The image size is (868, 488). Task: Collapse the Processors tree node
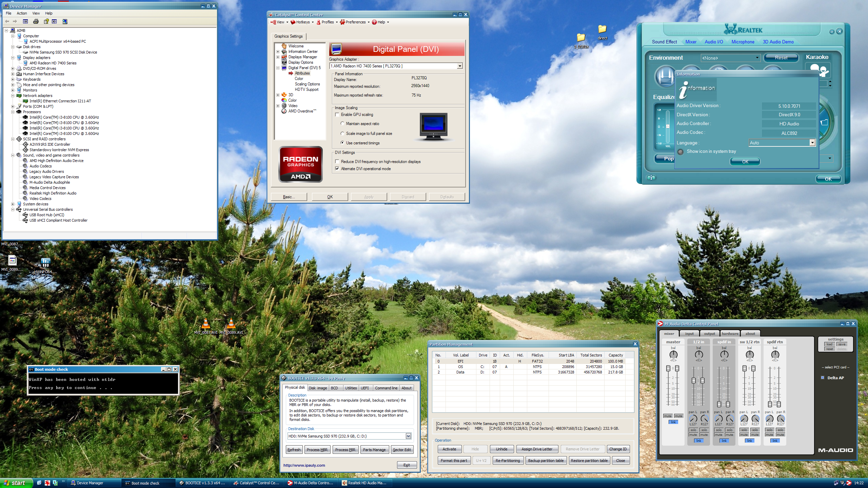click(x=13, y=112)
